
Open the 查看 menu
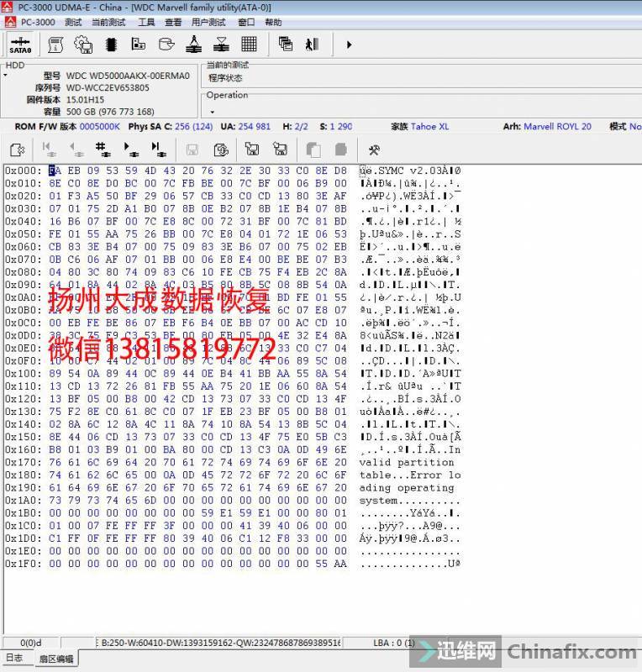coord(173,23)
